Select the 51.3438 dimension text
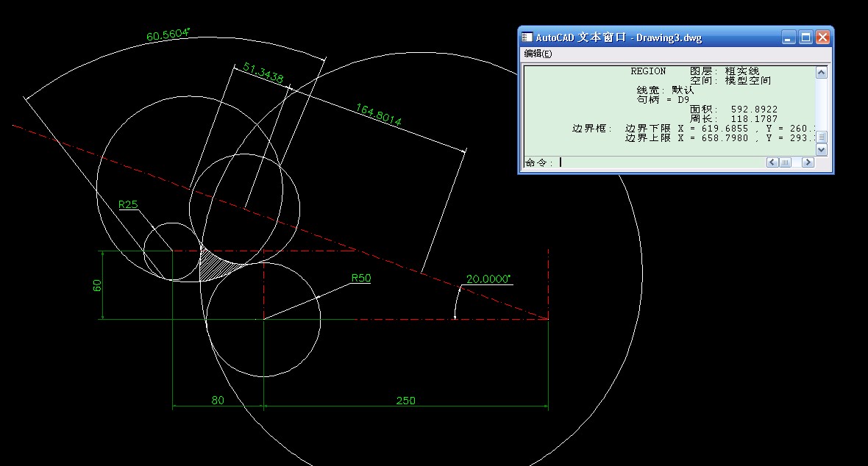868x466 pixels. (263, 73)
